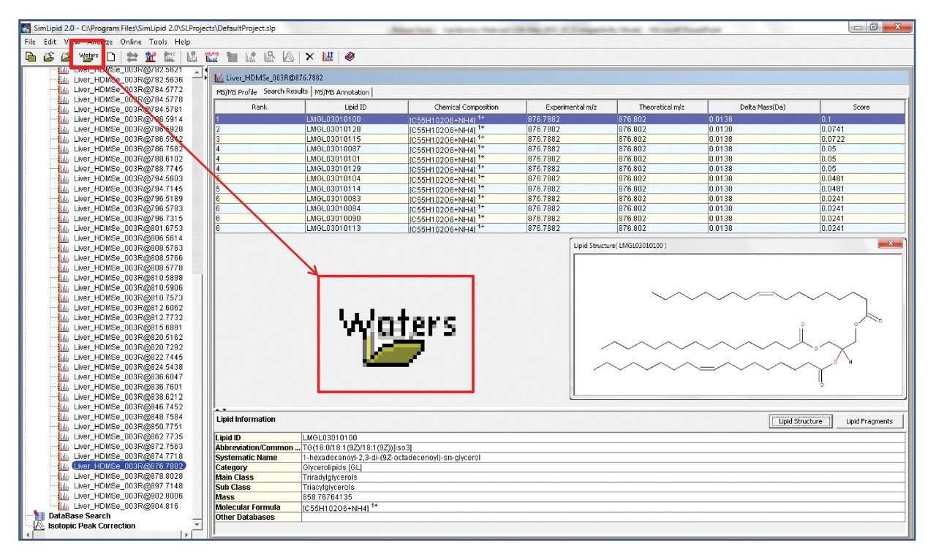Select result row with Lipid ID LMGL03010100

click(559, 118)
